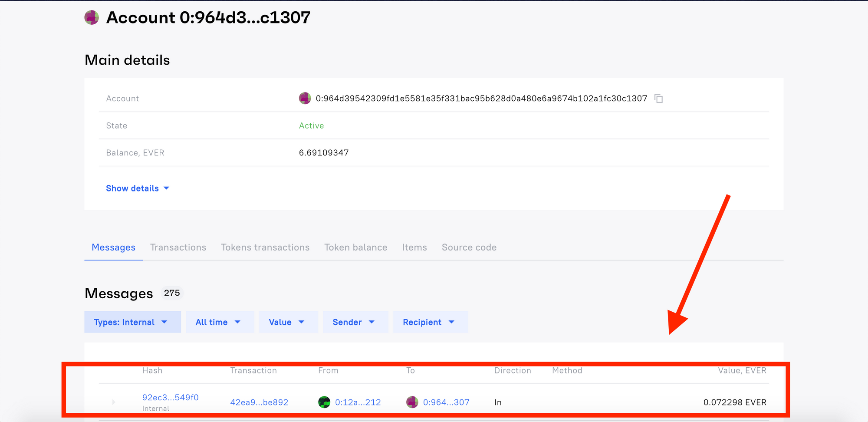
Task: Copy the full account address
Action: click(x=659, y=99)
